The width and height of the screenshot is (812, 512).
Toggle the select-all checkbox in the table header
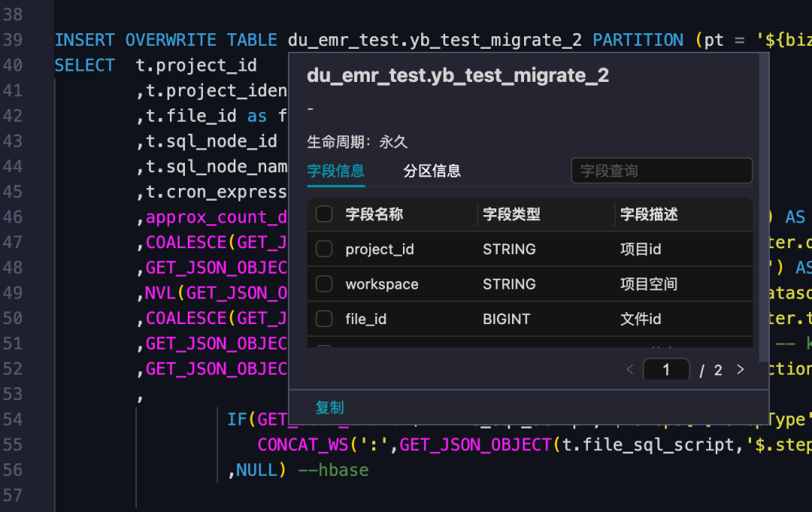point(324,214)
